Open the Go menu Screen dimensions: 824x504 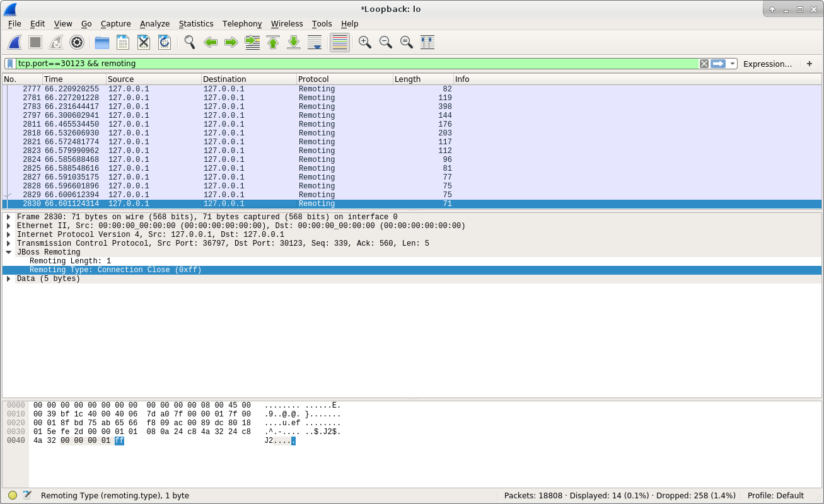86,24
